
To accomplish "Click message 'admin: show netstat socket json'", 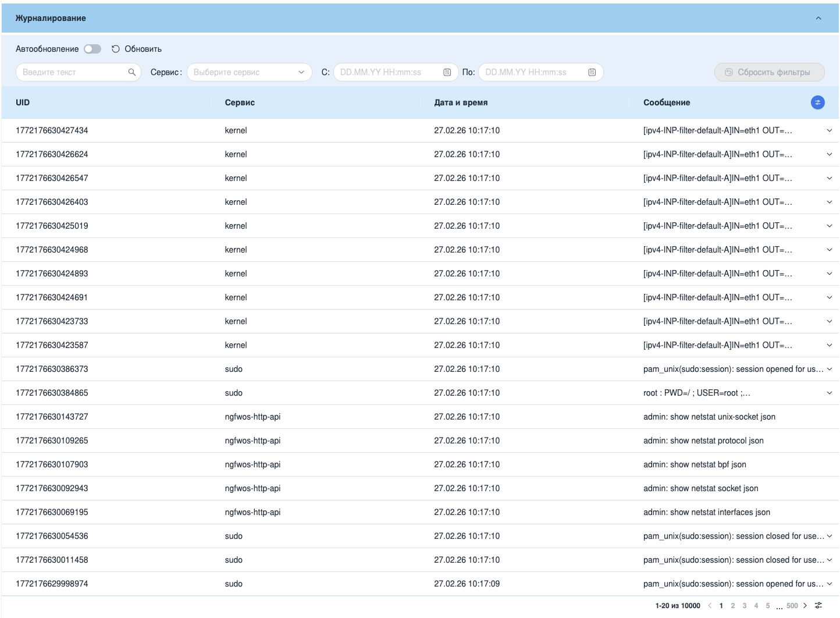I will point(701,488).
